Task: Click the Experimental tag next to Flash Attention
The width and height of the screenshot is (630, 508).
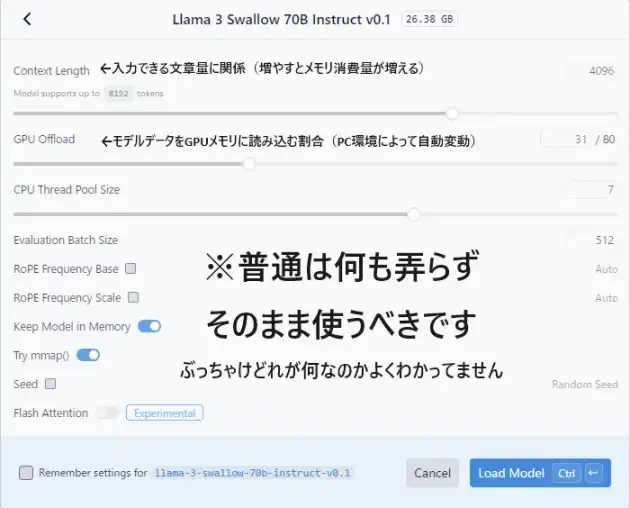Action: pyautogui.click(x=165, y=413)
